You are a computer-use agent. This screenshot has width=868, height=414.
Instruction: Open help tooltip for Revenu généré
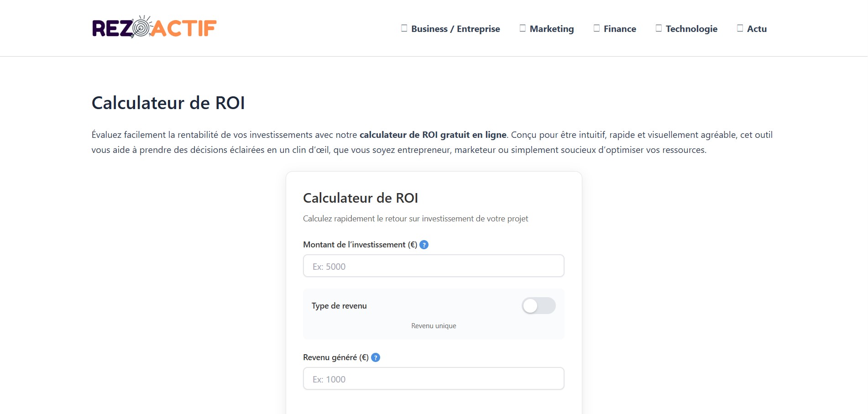(376, 357)
